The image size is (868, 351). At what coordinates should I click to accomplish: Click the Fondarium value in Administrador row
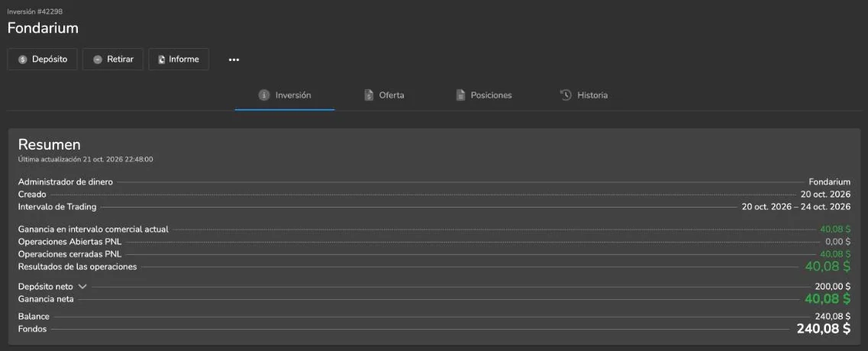pos(829,182)
